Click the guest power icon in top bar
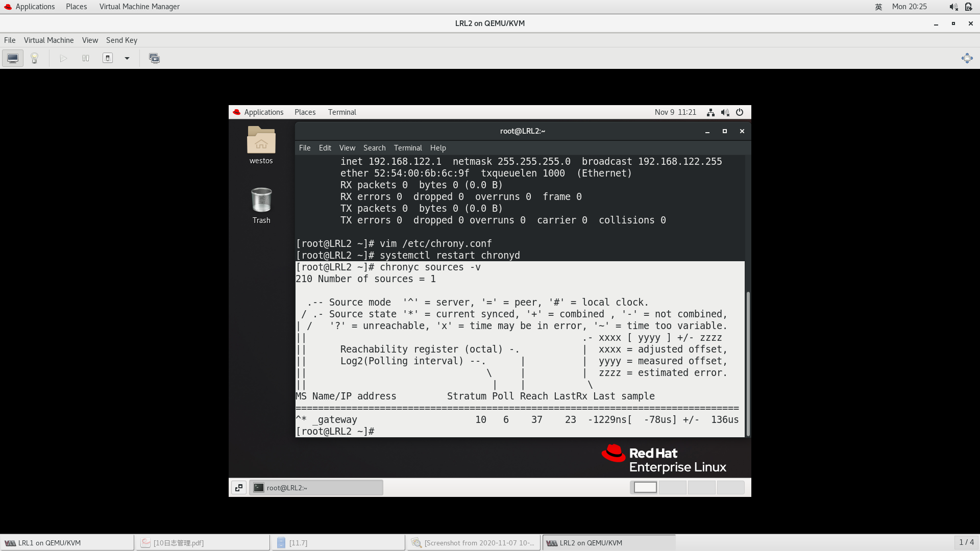980x551 pixels. (x=740, y=112)
